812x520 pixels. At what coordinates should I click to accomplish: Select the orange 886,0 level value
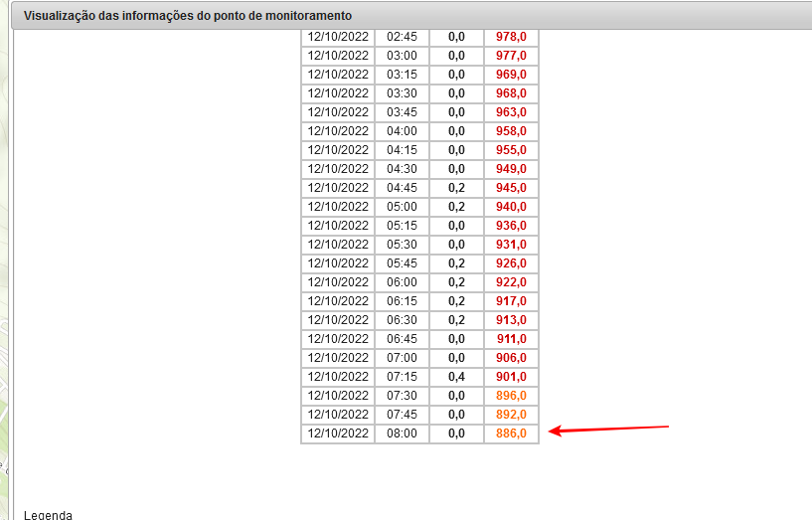[x=511, y=433]
